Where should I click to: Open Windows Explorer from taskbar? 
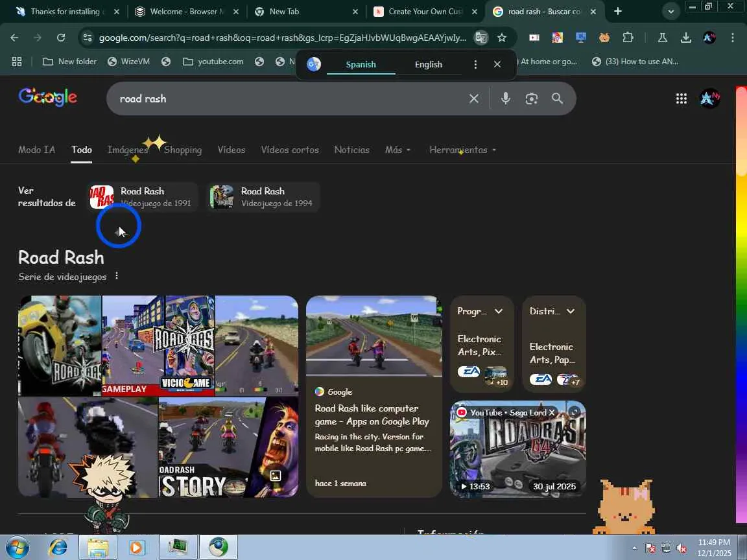98,547
